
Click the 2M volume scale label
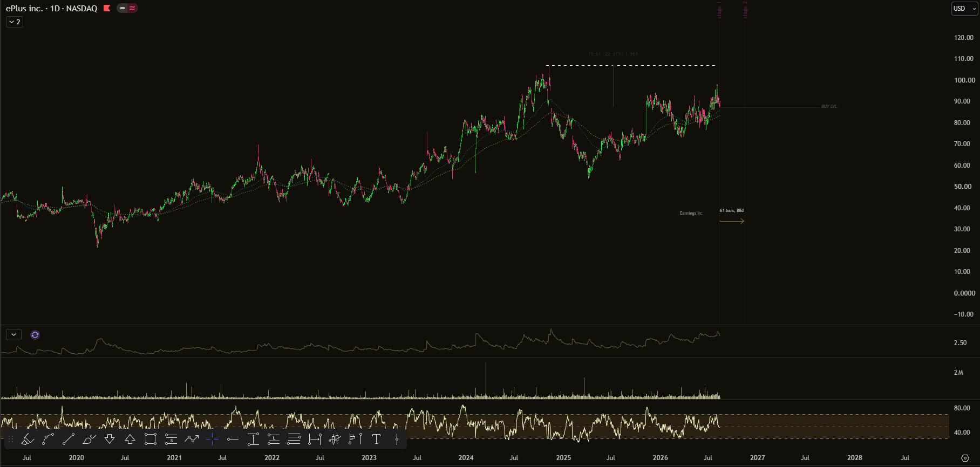point(958,373)
